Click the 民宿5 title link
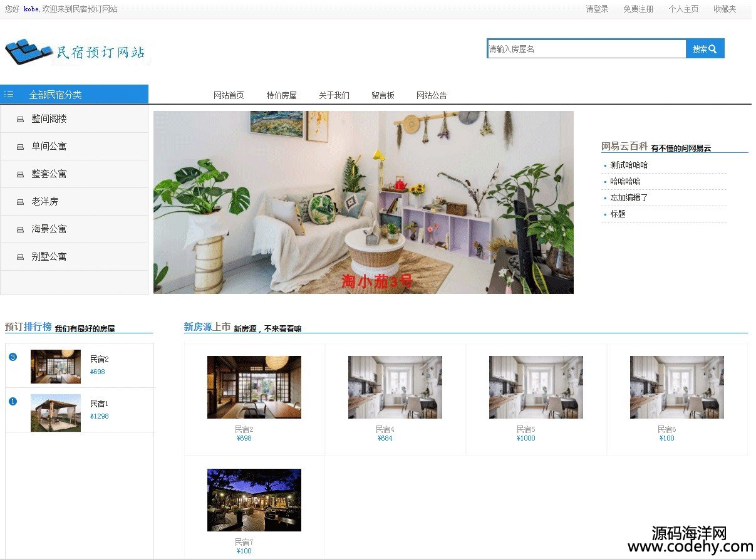Viewport: 756px width, 559px height. [526, 429]
